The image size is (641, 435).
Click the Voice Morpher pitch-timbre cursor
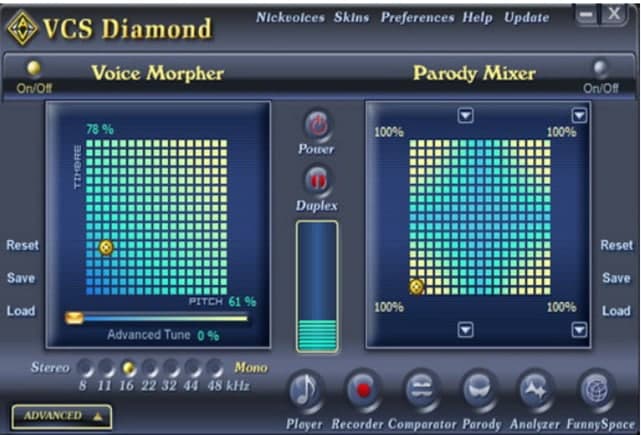pos(106,247)
